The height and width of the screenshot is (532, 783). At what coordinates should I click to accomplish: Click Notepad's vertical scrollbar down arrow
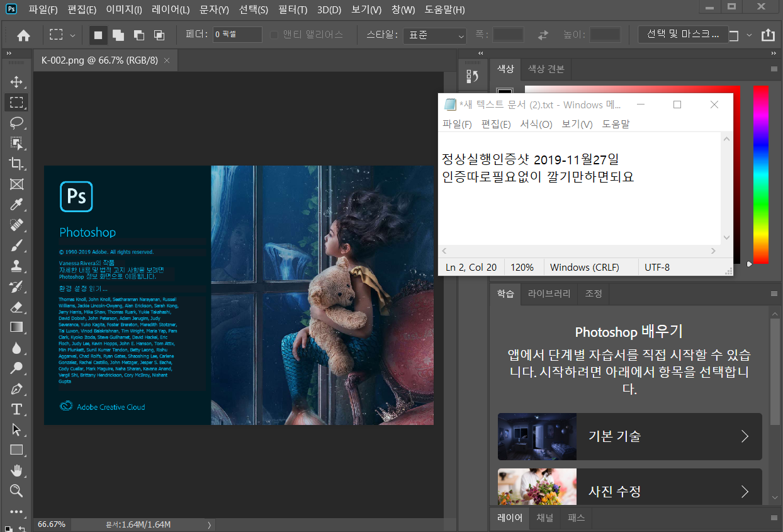(x=727, y=237)
